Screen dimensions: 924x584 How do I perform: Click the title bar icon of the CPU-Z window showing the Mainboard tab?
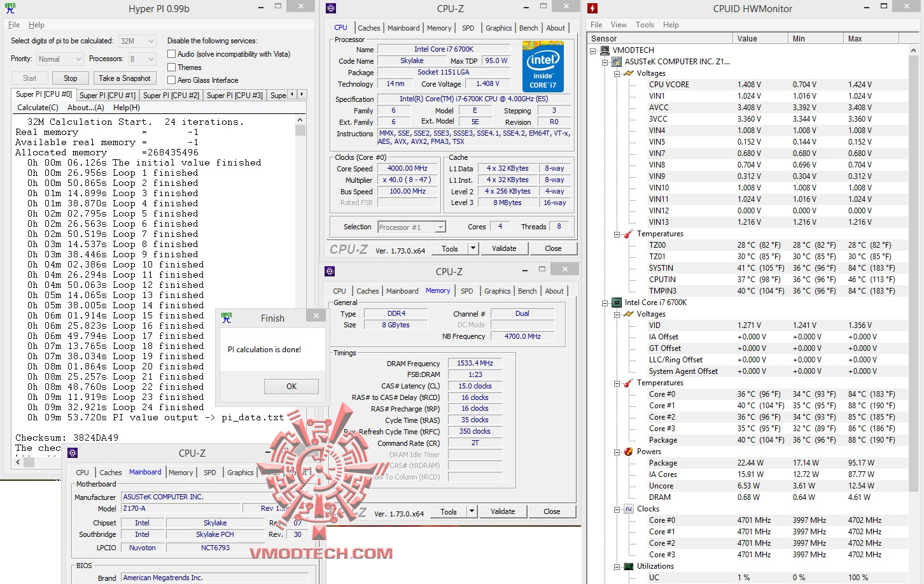click(x=73, y=453)
